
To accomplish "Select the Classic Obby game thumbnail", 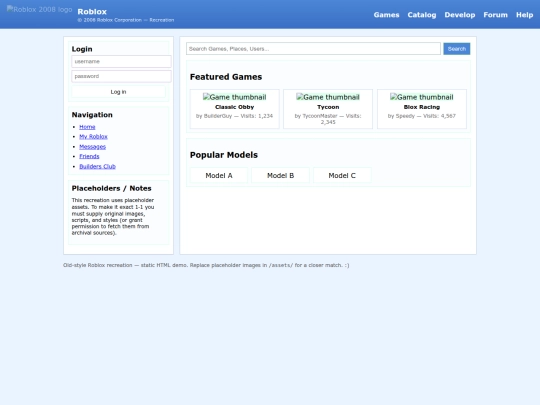I will click(x=235, y=97).
